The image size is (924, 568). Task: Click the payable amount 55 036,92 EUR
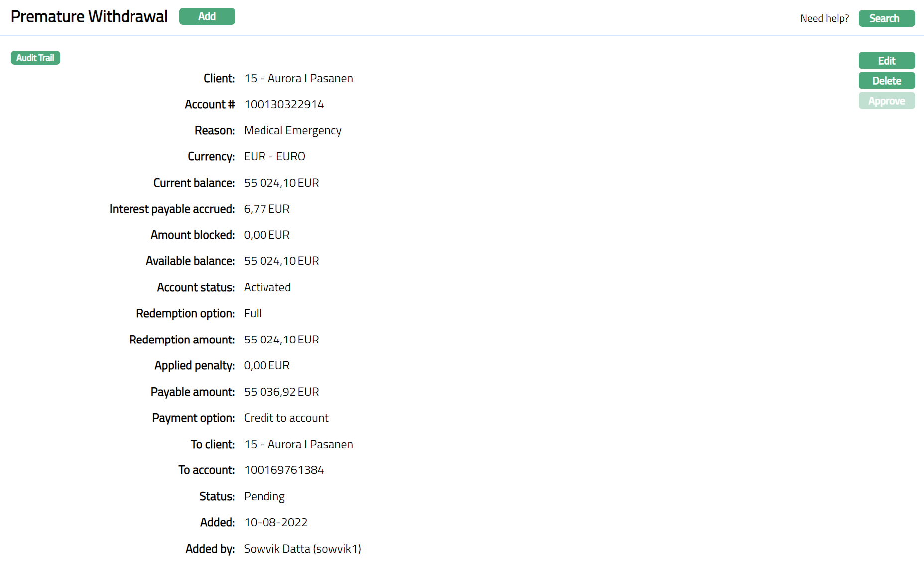coord(281,392)
